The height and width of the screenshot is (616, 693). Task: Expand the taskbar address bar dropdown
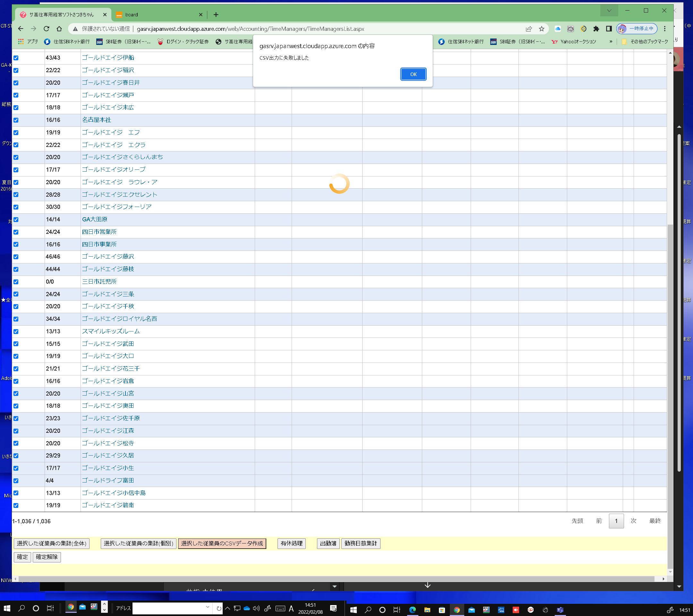tap(208, 607)
